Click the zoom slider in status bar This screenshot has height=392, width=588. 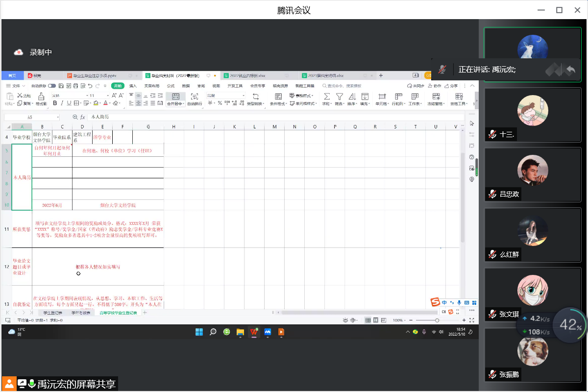pyautogui.click(x=437, y=320)
